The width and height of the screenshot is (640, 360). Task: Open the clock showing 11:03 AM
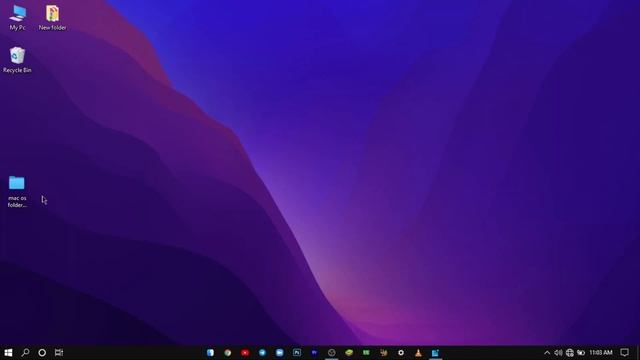tap(600, 353)
